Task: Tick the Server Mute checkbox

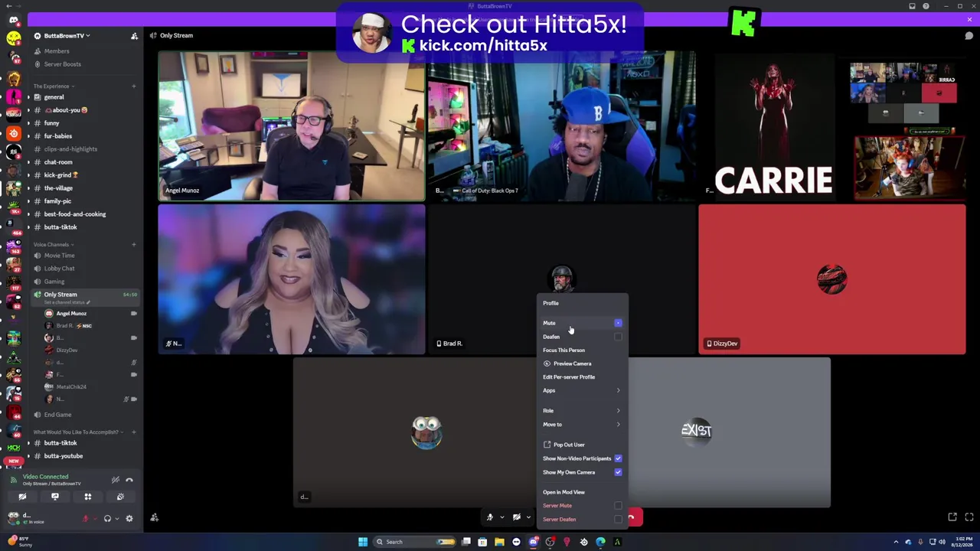Action: click(618, 506)
